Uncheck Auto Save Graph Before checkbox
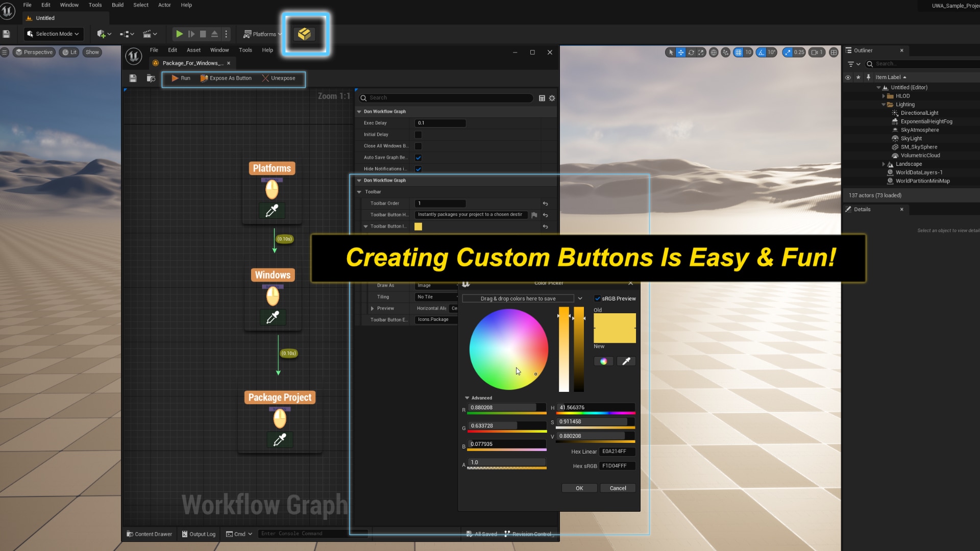Image resolution: width=980 pixels, height=551 pixels. click(418, 158)
